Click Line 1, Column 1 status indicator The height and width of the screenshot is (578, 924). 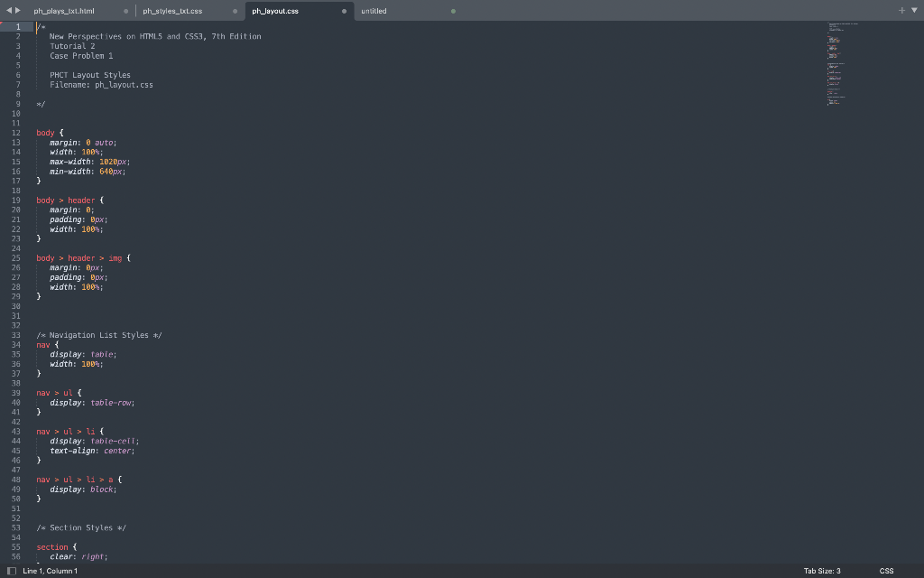pyautogui.click(x=51, y=571)
